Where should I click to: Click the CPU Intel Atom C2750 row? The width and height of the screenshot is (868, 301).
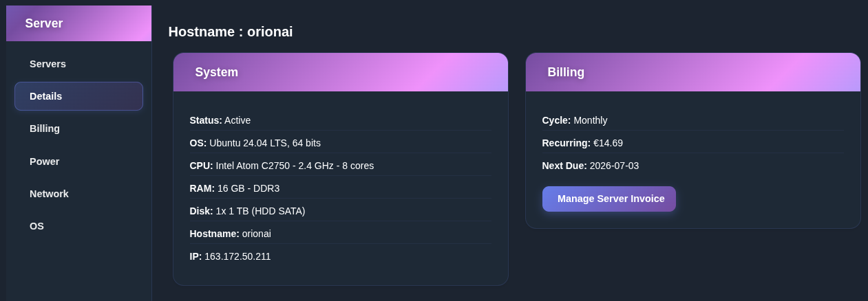click(340, 166)
